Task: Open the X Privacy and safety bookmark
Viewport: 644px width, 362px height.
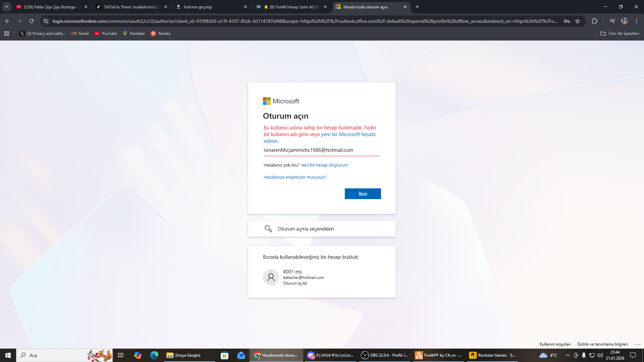Action: 42,34
